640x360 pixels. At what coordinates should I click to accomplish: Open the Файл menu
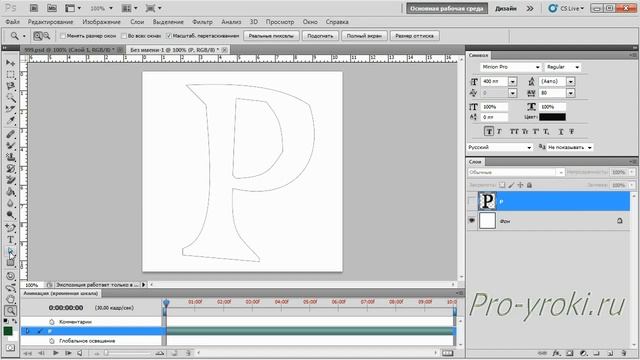point(13,22)
